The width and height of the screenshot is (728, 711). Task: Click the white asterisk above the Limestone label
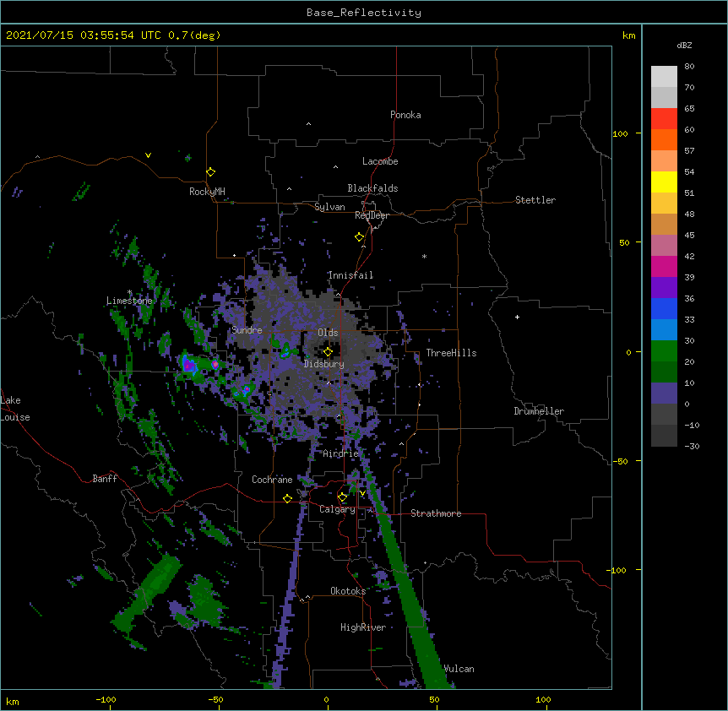tap(129, 292)
